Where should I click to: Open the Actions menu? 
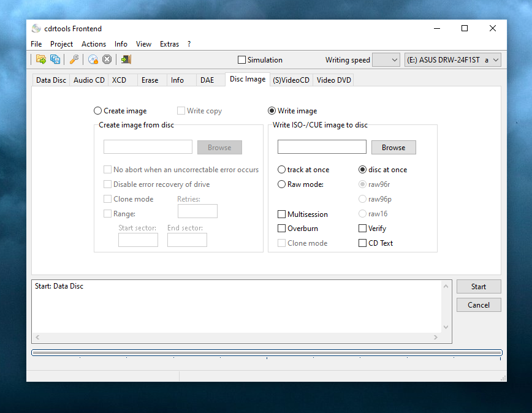pos(94,44)
